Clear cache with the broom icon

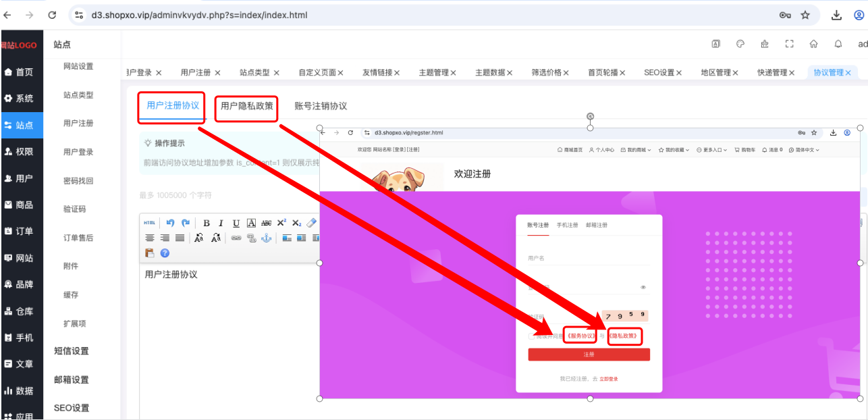pyautogui.click(x=765, y=44)
